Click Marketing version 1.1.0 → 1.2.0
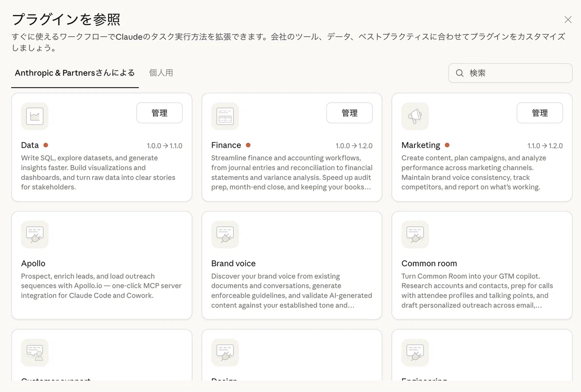581x392 pixels. (545, 146)
